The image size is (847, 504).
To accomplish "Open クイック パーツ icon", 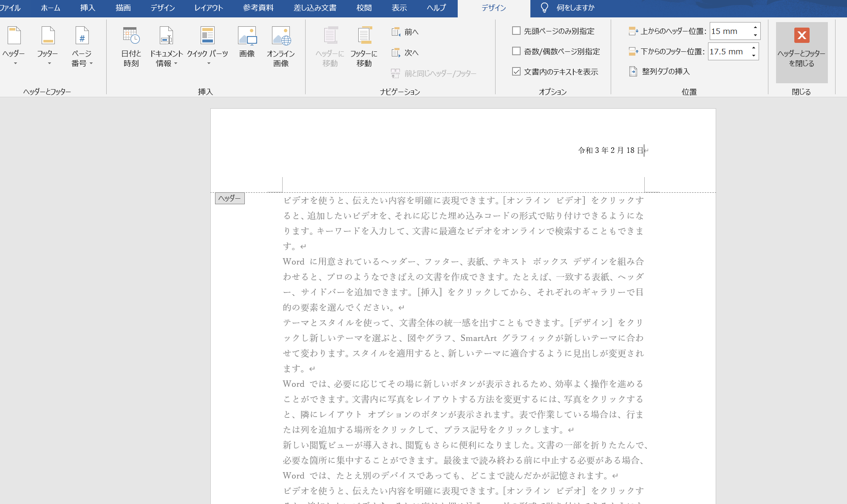I will coord(207,36).
